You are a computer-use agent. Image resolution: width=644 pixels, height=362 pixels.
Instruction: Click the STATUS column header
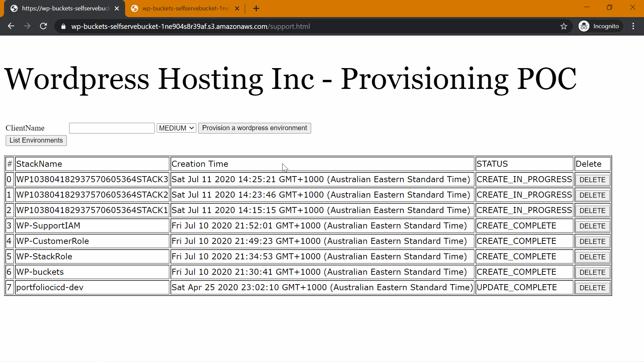pyautogui.click(x=525, y=164)
